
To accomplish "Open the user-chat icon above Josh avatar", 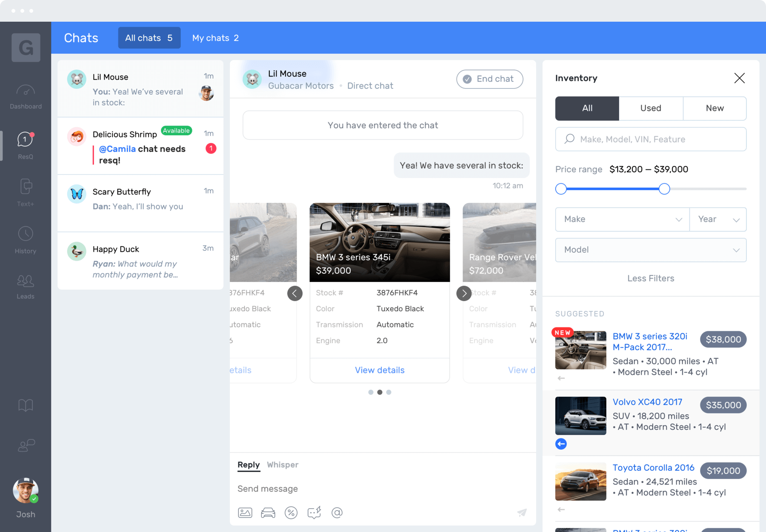I will coord(26,445).
